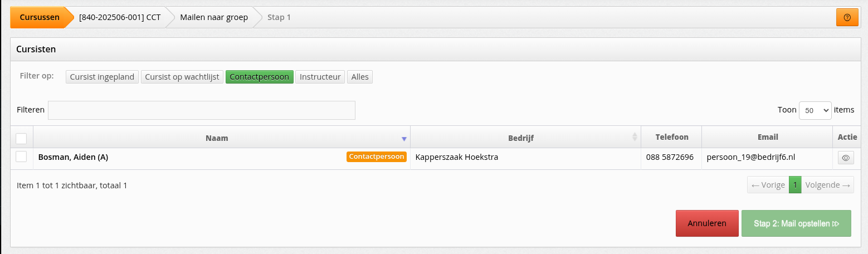Sort the table by Naam header
This screenshot has width=868, height=254.
(x=217, y=138)
